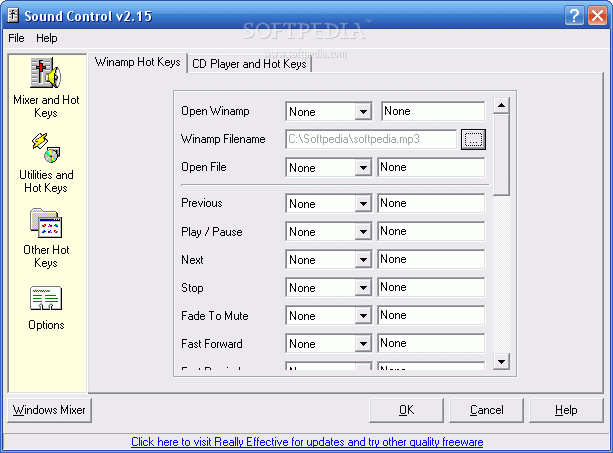Screen dimensions: 613x453
Task: Click the browse button for Winamp Filename
Action: [x=473, y=140]
